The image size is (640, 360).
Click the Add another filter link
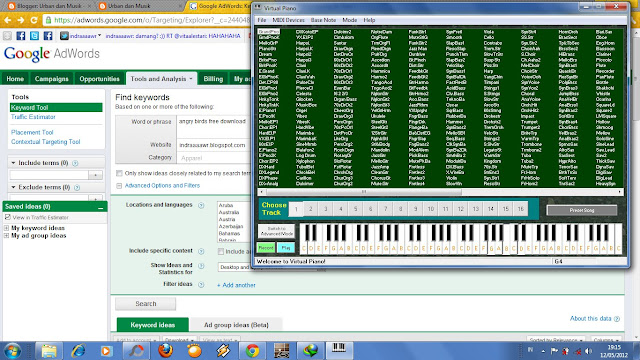[x=236, y=285]
